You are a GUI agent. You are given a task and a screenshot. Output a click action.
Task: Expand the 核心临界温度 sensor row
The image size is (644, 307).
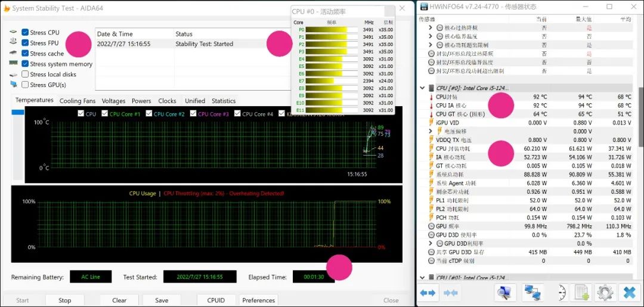(431, 36)
